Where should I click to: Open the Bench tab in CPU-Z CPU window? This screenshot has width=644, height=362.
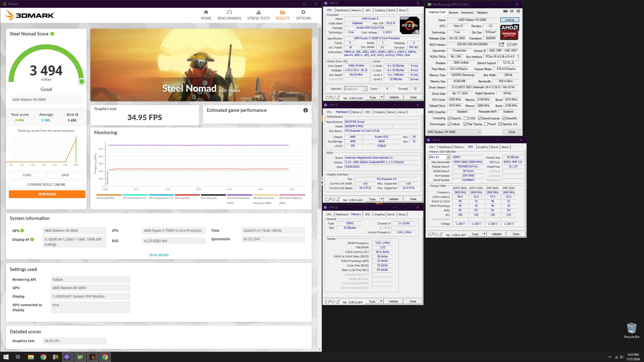(x=392, y=10)
